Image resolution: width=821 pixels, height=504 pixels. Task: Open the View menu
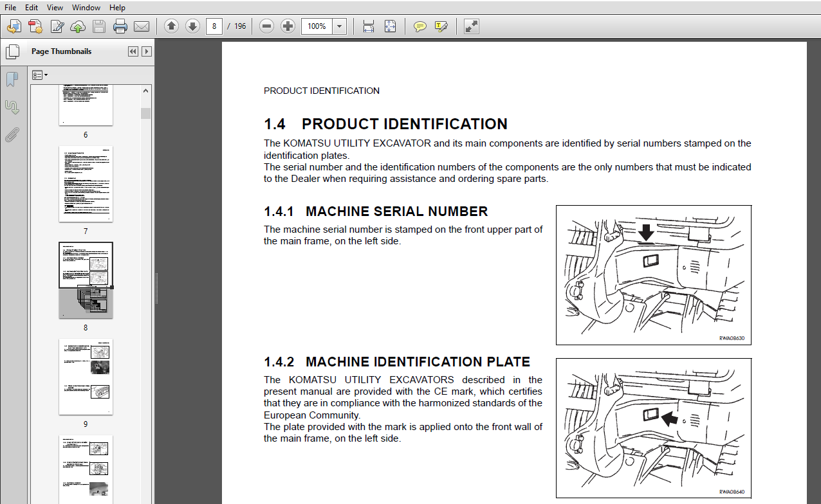(55, 8)
